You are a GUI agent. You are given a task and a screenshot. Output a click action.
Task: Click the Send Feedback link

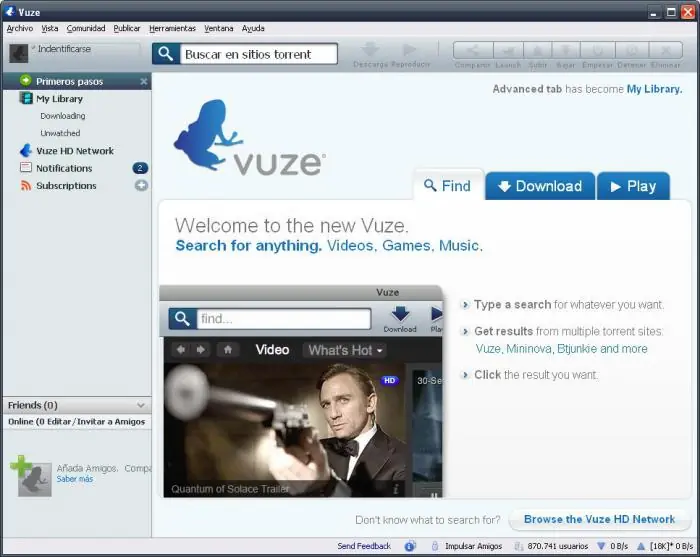(364, 546)
